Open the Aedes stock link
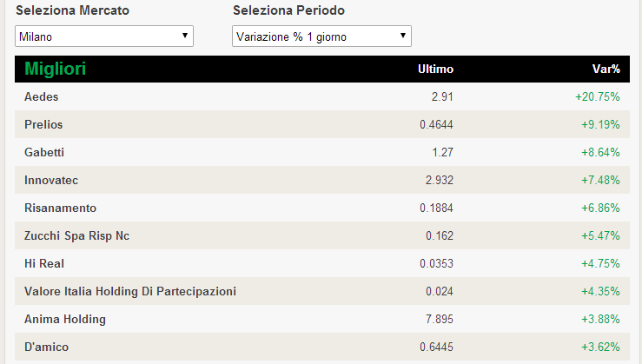Viewport: 642px width, 364px height. pos(42,97)
